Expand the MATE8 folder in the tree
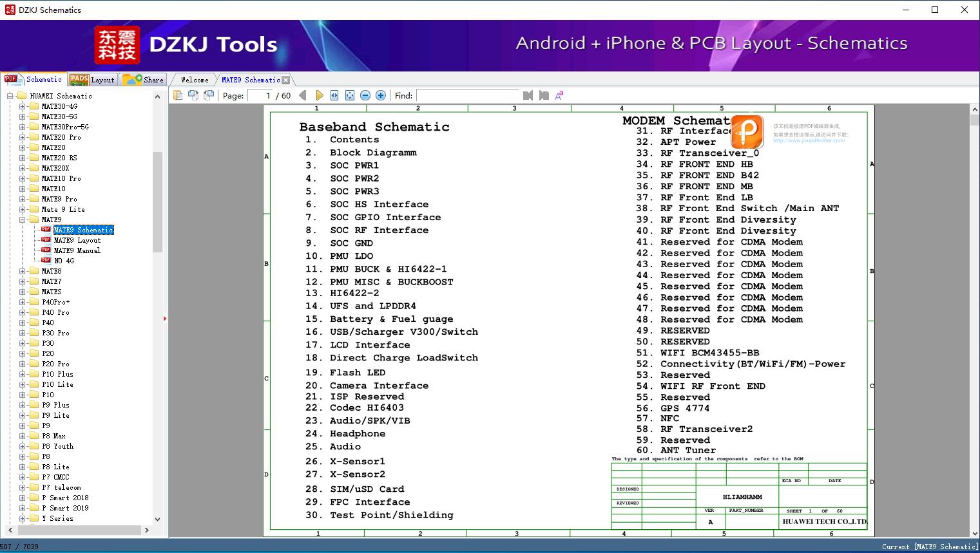980x553 pixels. pyautogui.click(x=21, y=270)
